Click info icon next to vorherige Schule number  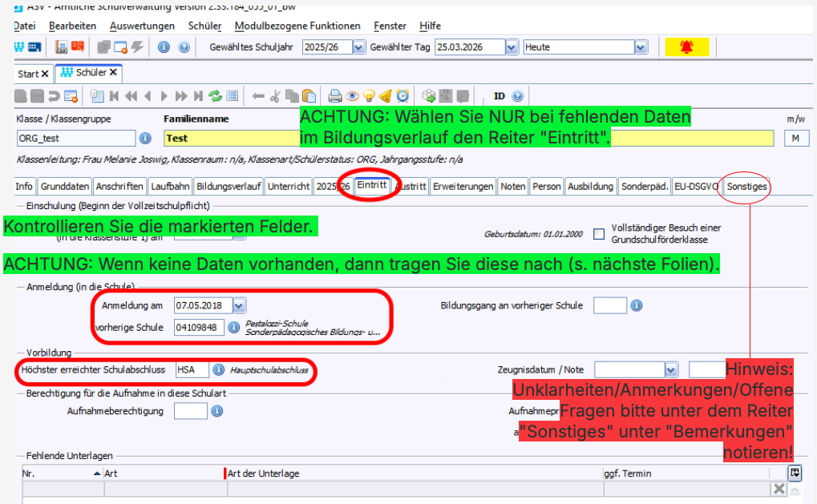[x=234, y=327]
